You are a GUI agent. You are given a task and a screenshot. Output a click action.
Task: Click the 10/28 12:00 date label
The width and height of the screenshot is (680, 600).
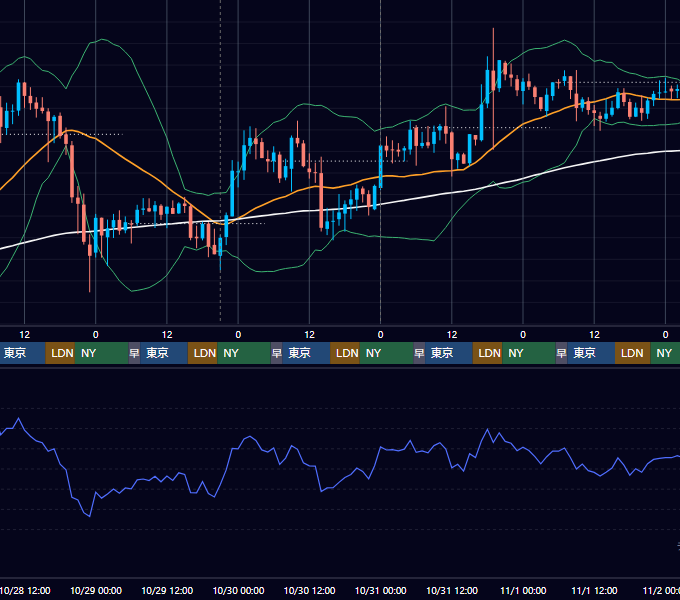point(25,590)
